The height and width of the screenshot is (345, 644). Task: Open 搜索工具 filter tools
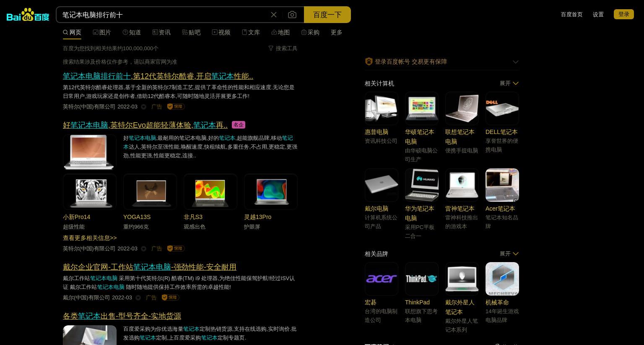pyautogui.click(x=283, y=48)
